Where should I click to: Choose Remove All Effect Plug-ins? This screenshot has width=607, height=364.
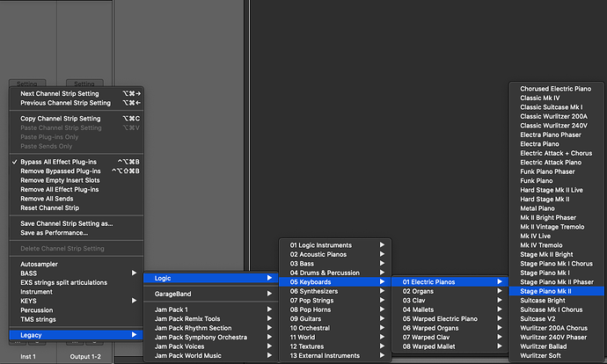pyautogui.click(x=77, y=190)
